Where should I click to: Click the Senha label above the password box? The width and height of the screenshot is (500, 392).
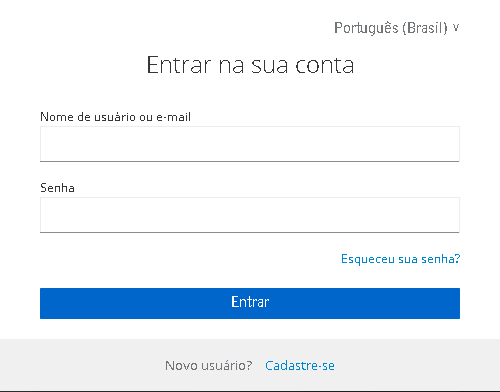(x=57, y=188)
